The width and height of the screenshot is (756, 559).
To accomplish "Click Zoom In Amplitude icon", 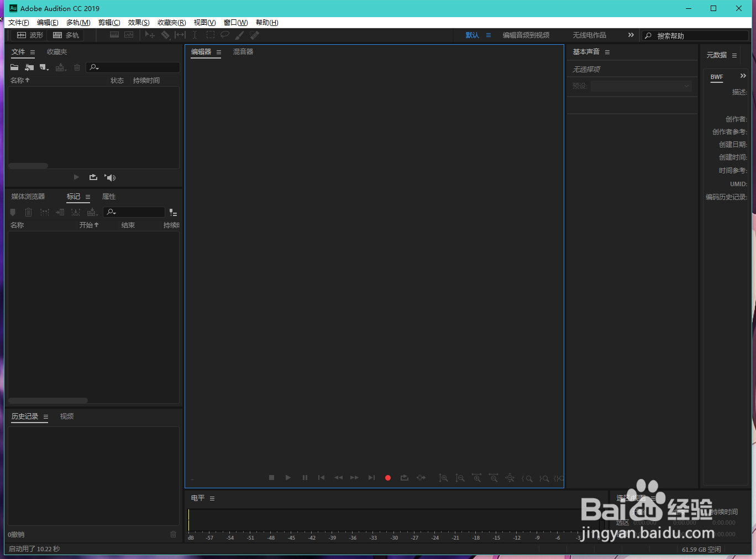I will (443, 478).
